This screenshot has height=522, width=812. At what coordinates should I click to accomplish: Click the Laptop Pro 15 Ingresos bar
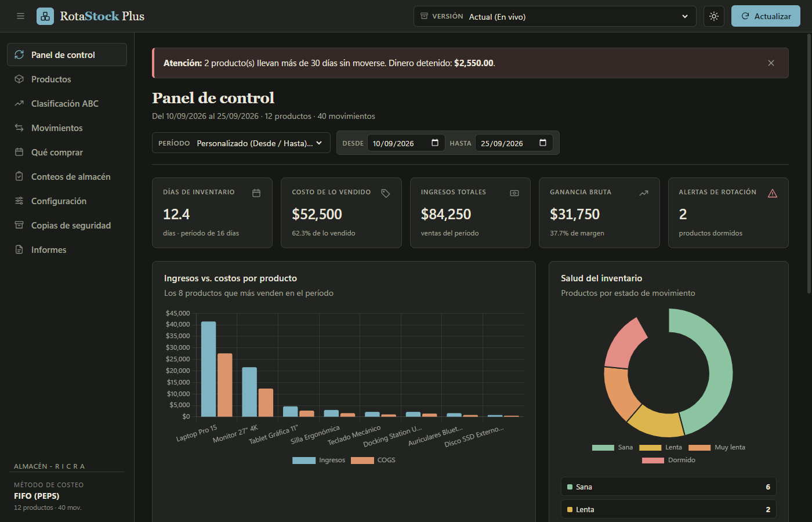click(208, 369)
